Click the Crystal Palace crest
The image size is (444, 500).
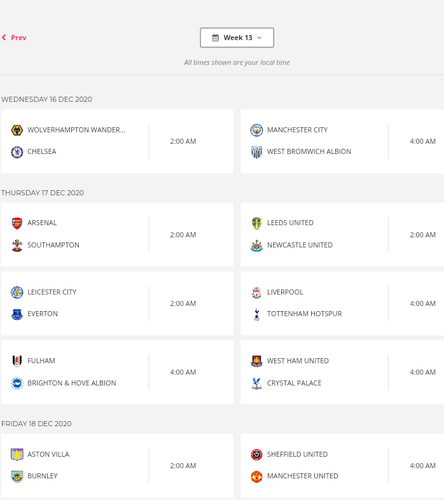(x=257, y=383)
